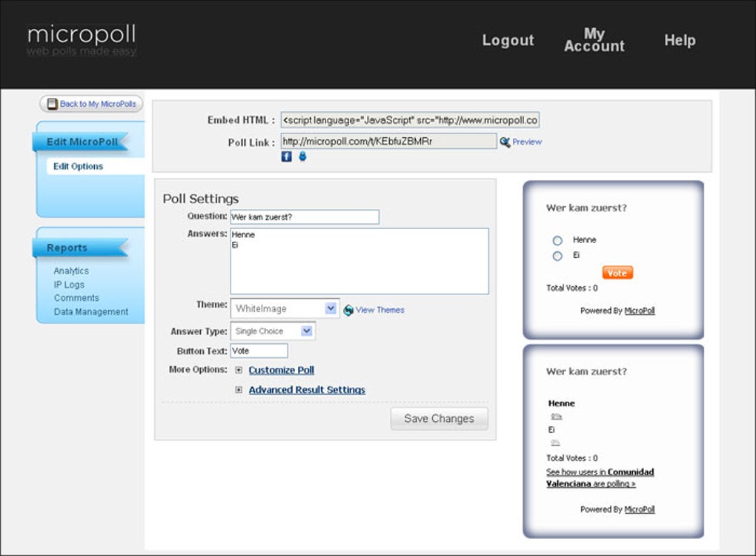
Task: Open IP Logs report
Action: point(69,285)
